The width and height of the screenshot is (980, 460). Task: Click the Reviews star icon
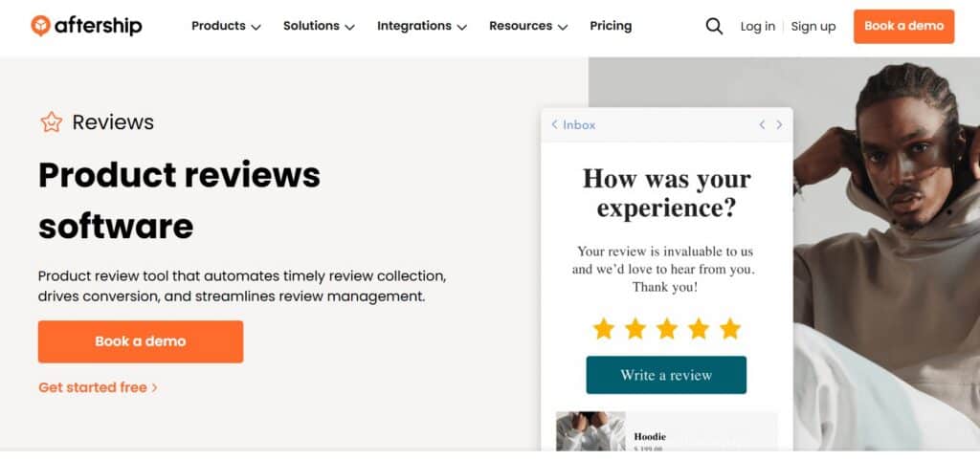(52, 122)
